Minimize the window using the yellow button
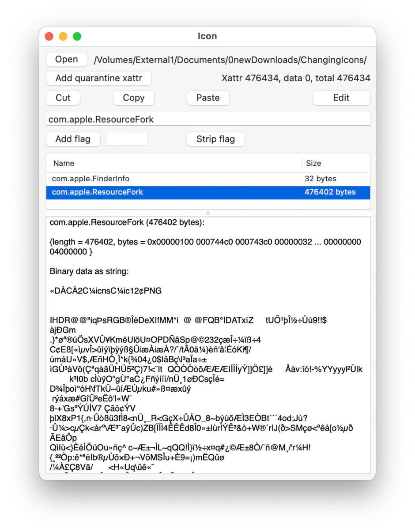 [x=63, y=37]
